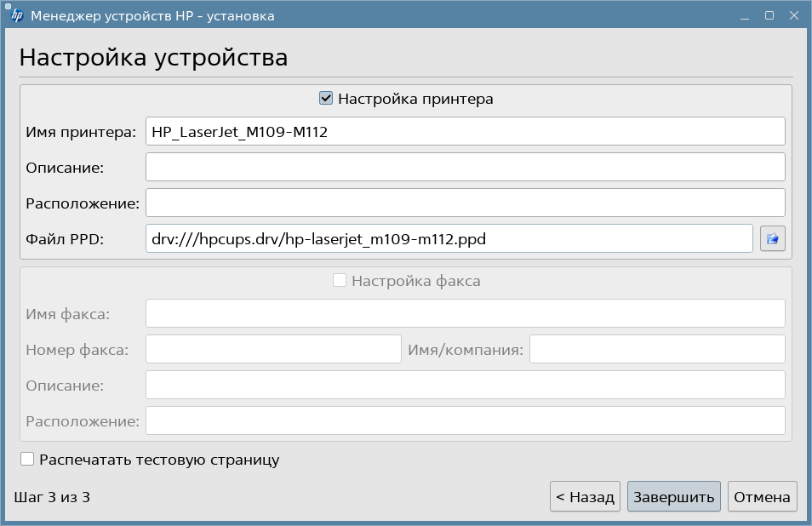Viewport: 812px width, 526px height.
Task: Click the HP logo icon in title bar
Action: (16, 15)
